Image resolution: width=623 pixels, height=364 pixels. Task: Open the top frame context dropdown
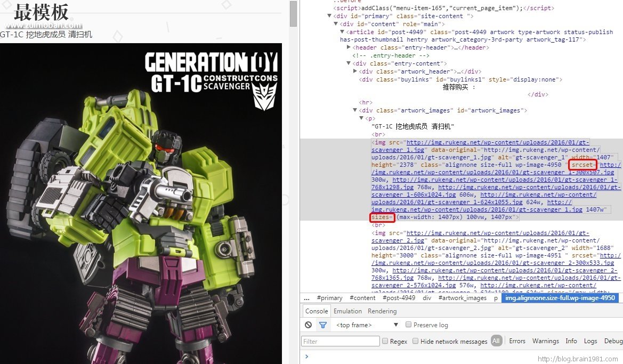367,325
